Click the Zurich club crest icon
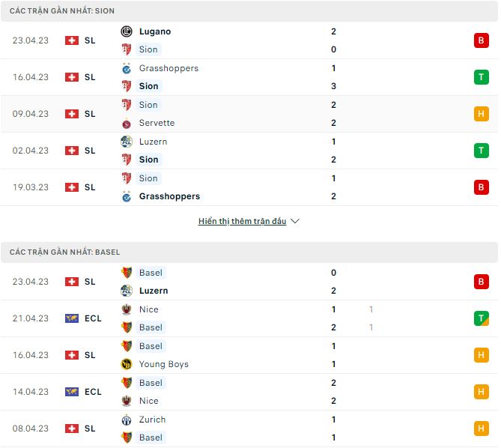This screenshot has height=448, width=501. click(127, 420)
